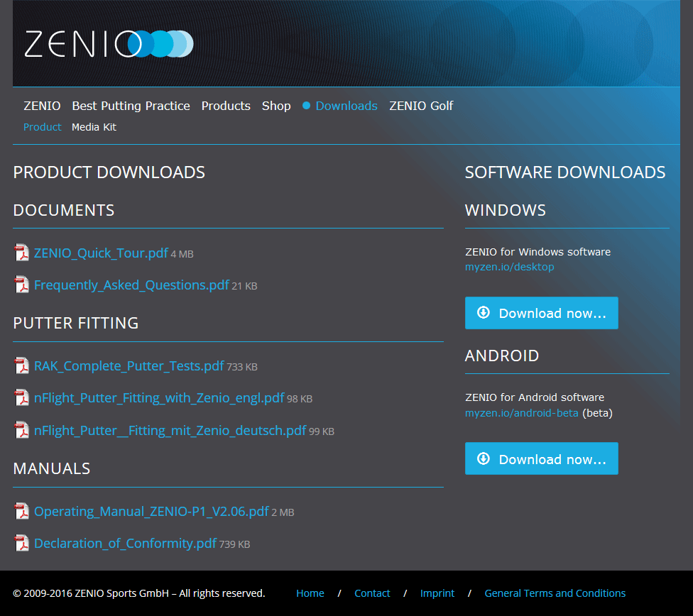693x616 pixels.
Task: Click PDF icon beside Operating Manual file
Action: (22, 511)
